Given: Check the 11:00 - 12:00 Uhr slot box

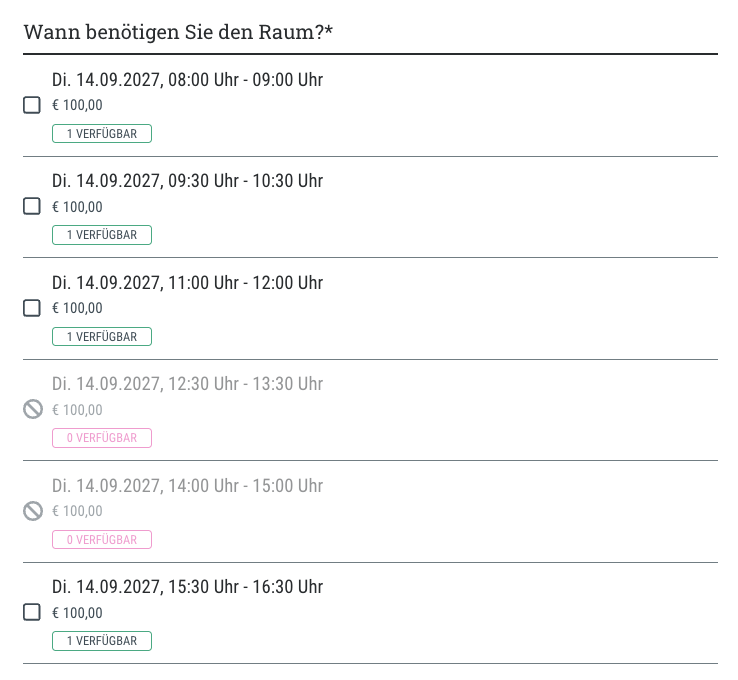Looking at the screenshot, I should tap(32, 308).
